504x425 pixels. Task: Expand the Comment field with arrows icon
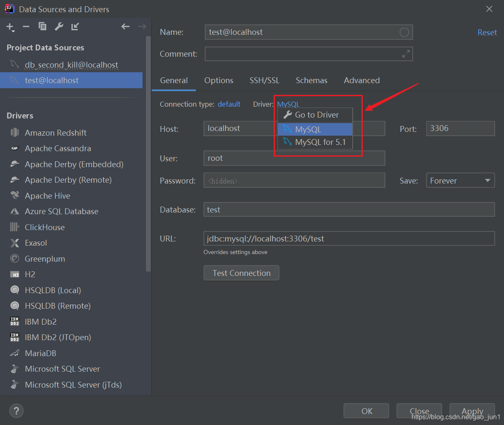pyautogui.click(x=406, y=54)
